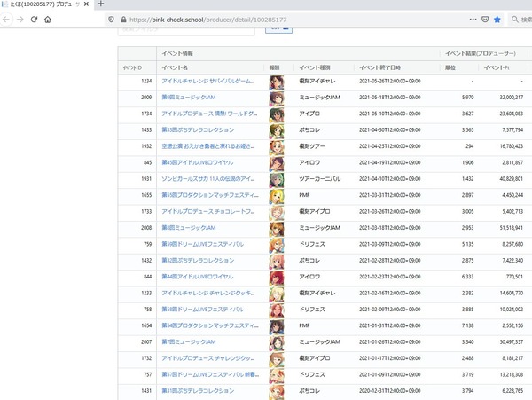Click reward thumbnail in row 1931
Viewport: 532px width, 400px height.
tap(277, 180)
